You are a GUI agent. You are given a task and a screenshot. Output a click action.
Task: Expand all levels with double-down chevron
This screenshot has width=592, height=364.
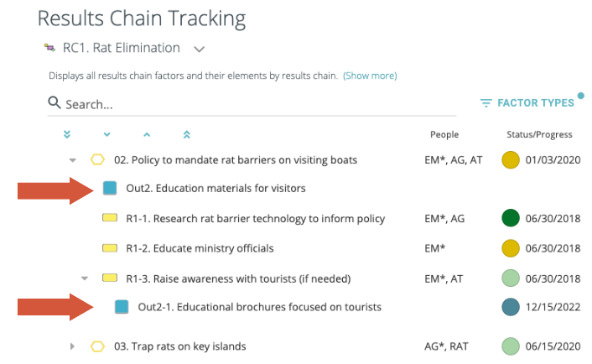tap(67, 134)
